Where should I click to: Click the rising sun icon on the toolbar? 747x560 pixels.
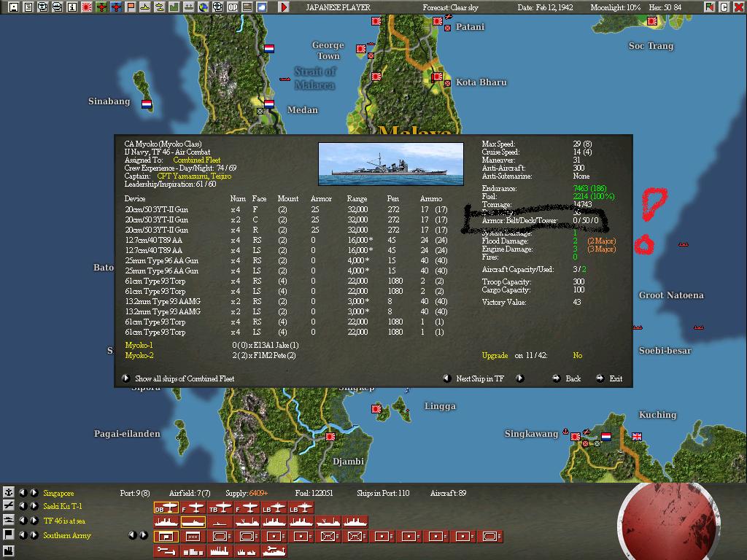(87, 7)
